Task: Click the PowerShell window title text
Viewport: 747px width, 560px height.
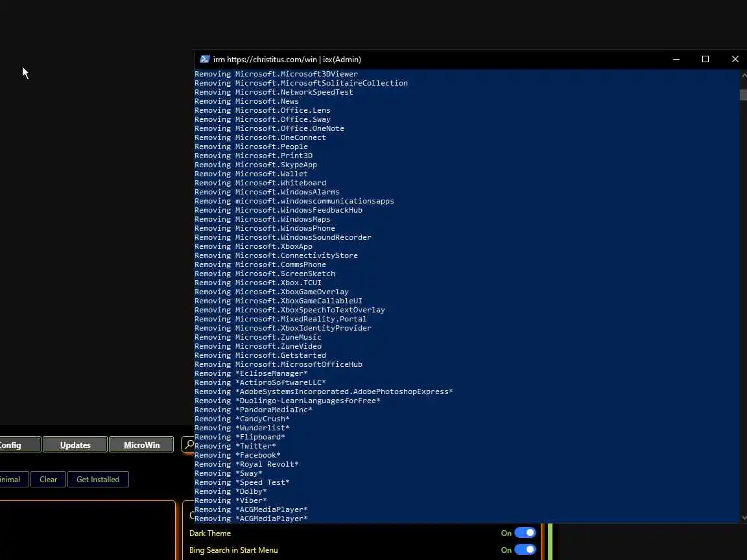Action: 287,60
